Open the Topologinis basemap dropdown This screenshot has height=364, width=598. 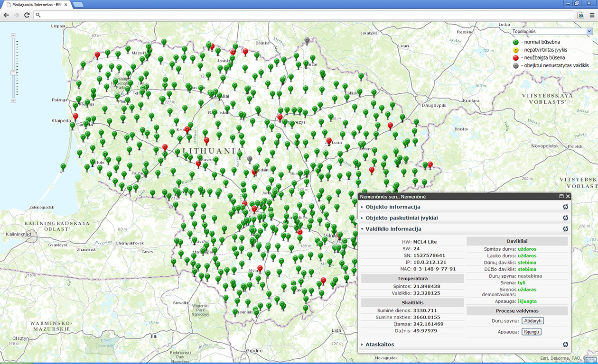[552, 31]
